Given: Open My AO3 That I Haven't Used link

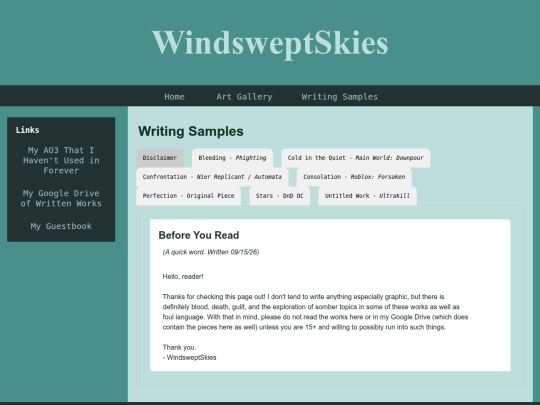Looking at the screenshot, I should 61,160.
